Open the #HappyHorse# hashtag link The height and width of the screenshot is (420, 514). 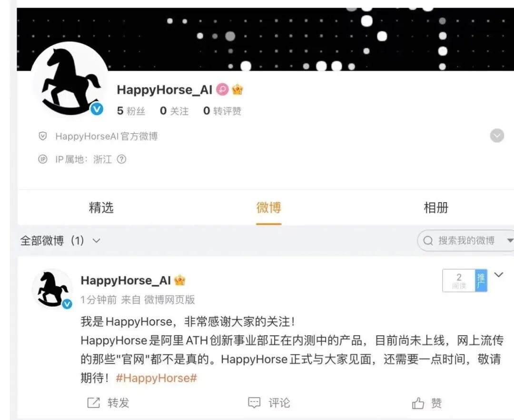157,378
